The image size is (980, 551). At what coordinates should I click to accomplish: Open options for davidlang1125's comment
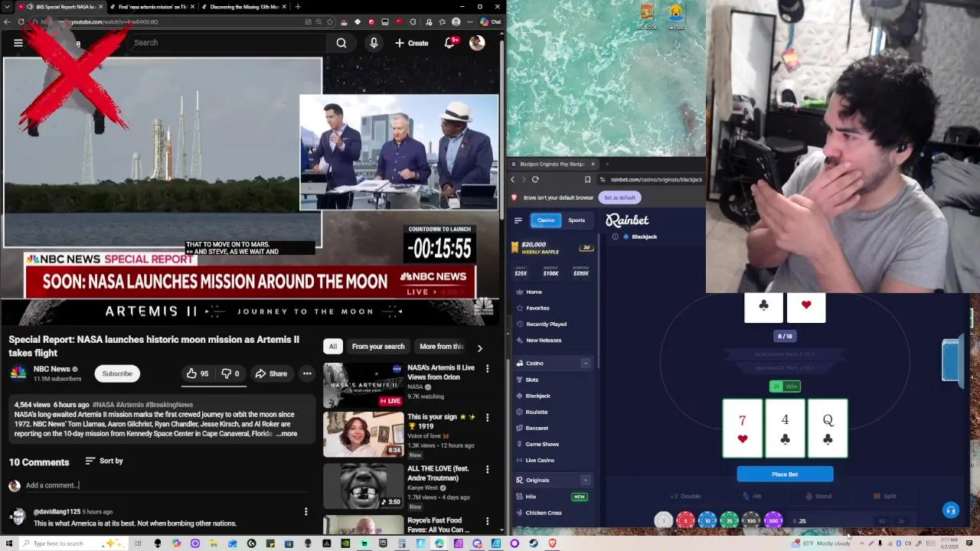click(305, 511)
